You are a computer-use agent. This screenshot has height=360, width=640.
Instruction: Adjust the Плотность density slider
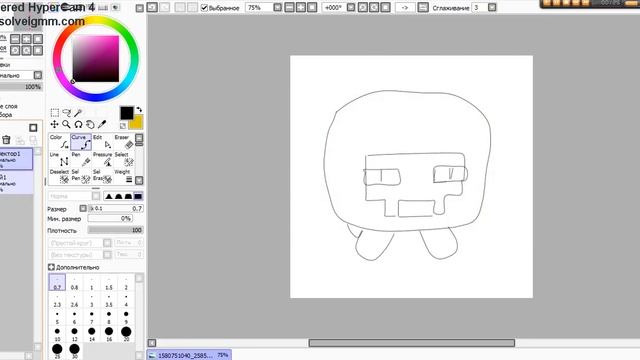pyautogui.click(x=115, y=230)
